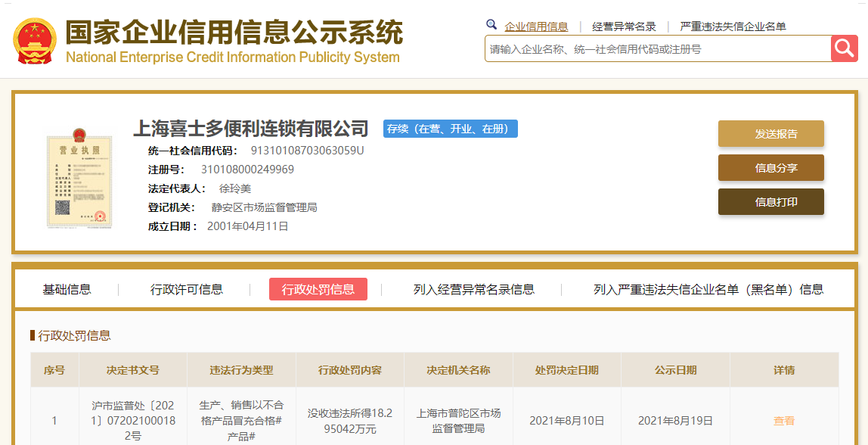
Task: Click the 国家企业信用信息公示系统 site title
Action: (x=234, y=33)
